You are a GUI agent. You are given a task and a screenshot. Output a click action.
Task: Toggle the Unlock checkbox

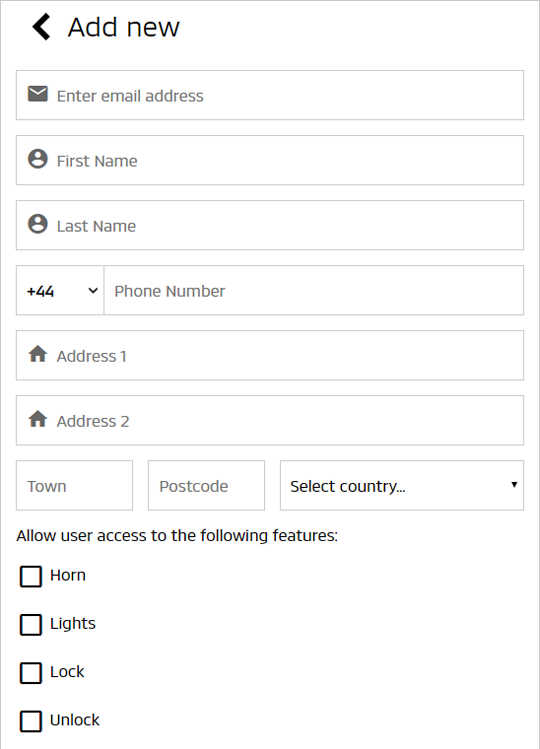[31, 721]
